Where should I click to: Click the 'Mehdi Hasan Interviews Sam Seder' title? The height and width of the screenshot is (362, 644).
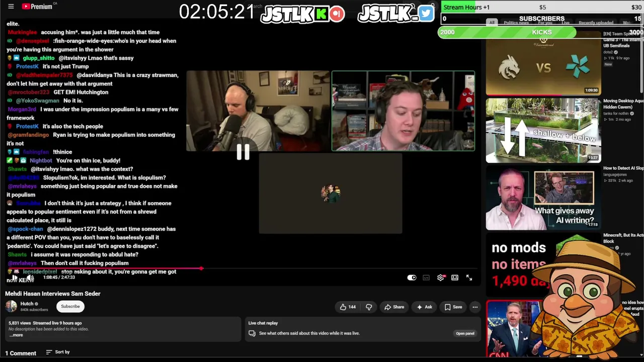tap(53, 294)
